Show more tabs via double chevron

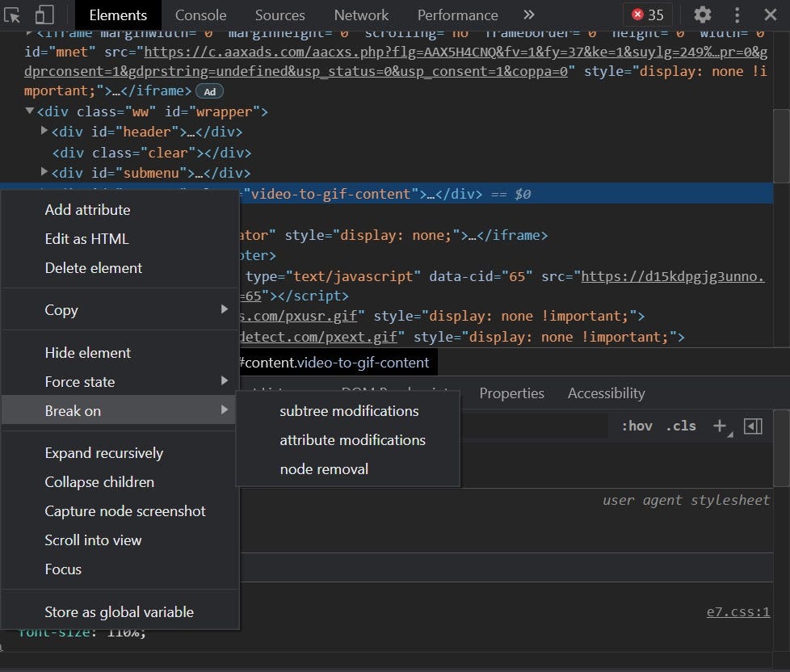coord(529,15)
